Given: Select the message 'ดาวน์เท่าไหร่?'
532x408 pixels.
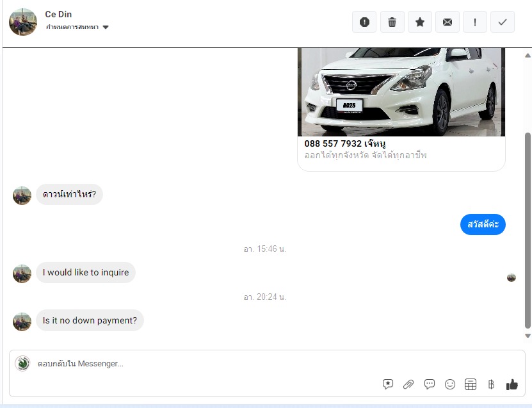Looking at the screenshot, I should (69, 194).
